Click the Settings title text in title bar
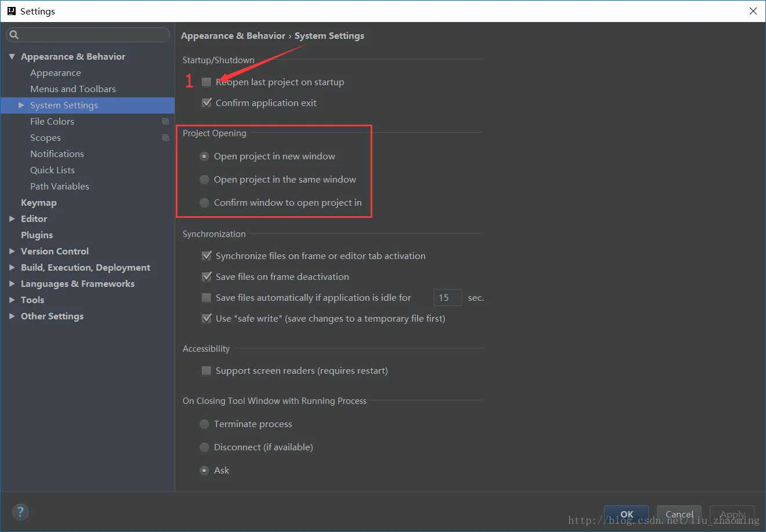 [38, 12]
